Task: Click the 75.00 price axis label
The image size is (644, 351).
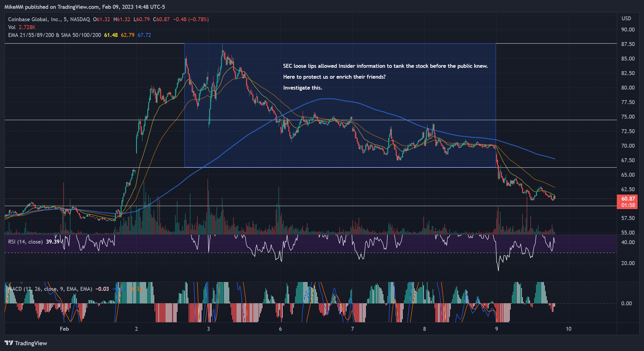Action: pyautogui.click(x=628, y=117)
